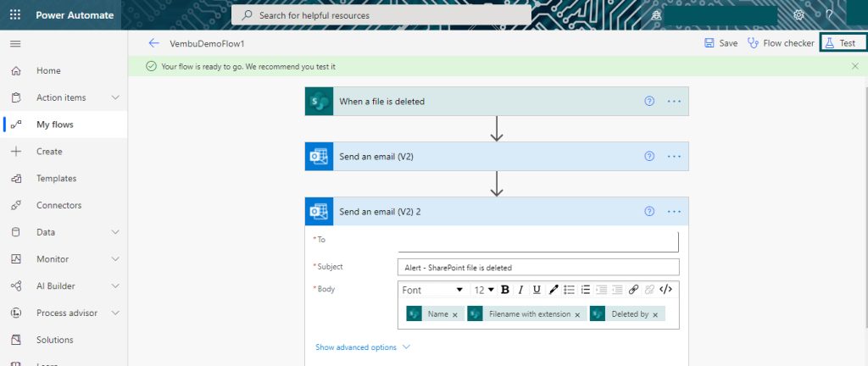Open the environment globe icon in the header
This screenshot has height=366, width=868.
click(657, 15)
